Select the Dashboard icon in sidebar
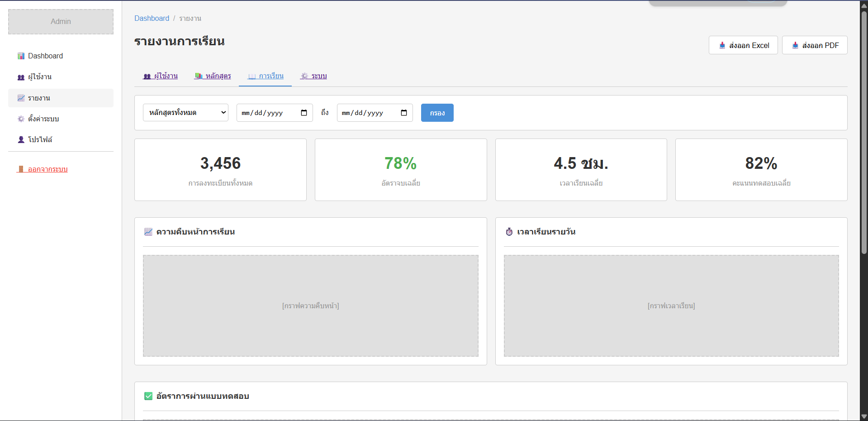The height and width of the screenshot is (421, 868). pyautogui.click(x=21, y=55)
